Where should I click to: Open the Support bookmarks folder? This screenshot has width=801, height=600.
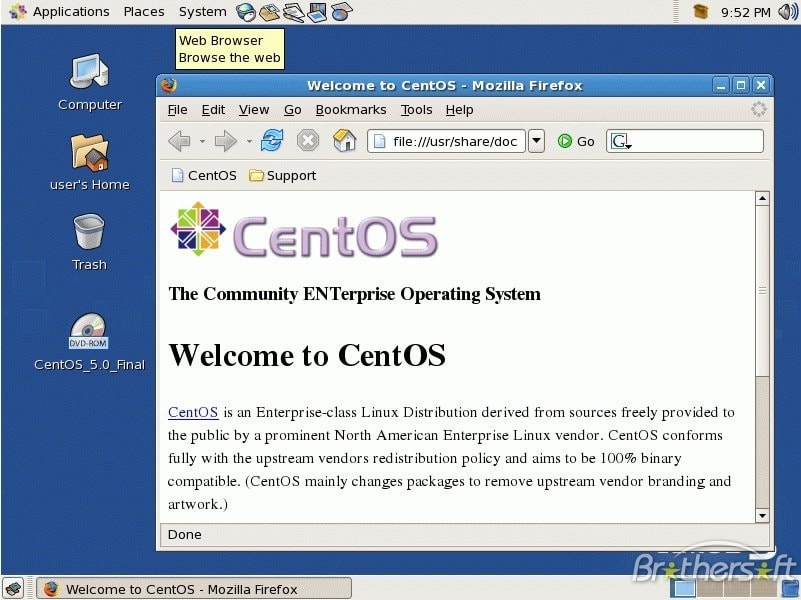tap(282, 175)
